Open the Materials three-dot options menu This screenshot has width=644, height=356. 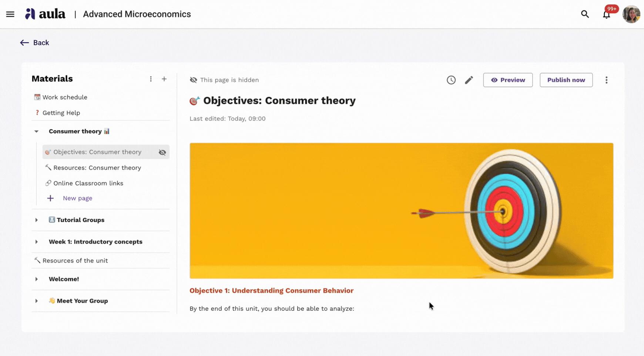click(151, 79)
